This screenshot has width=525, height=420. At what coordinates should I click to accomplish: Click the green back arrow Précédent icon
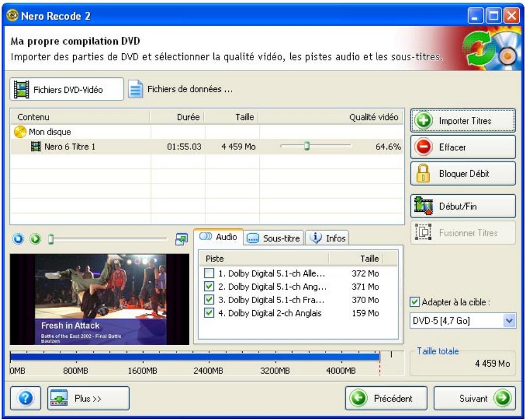tap(359, 398)
